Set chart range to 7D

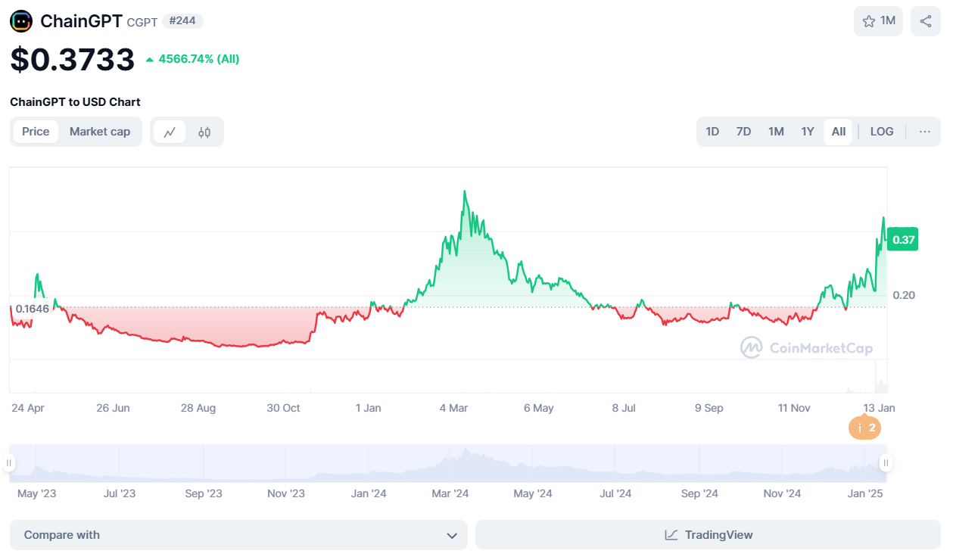point(743,132)
